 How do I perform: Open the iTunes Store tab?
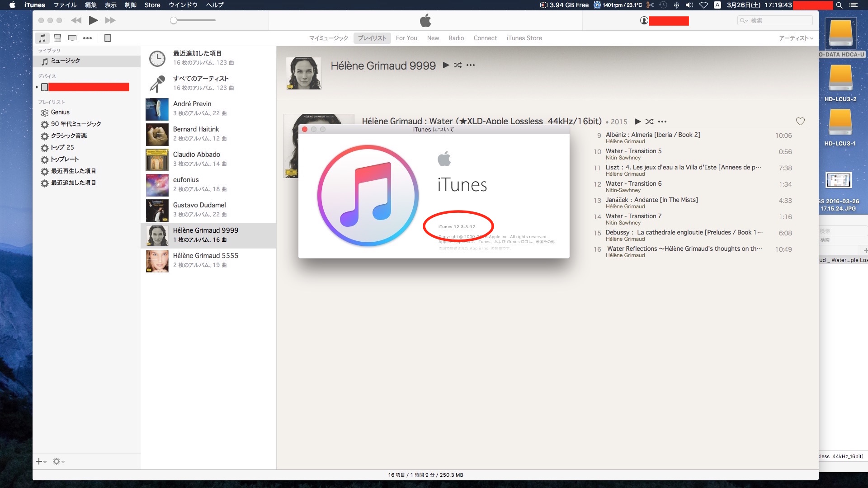tap(524, 38)
